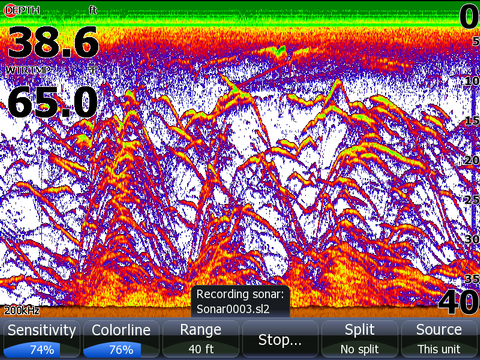Click the 10 ft depth scale marker
Viewport: 480px width, 360px height.
(472, 81)
